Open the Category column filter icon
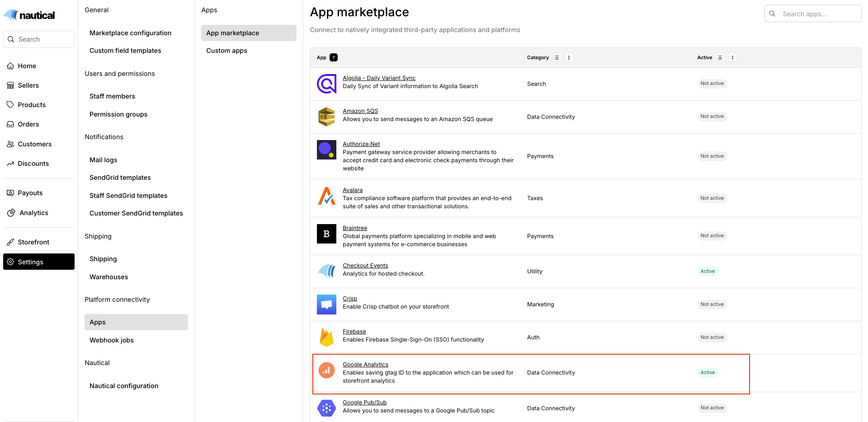The width and height of the screenshot is (868, 422). (x=557, y=57)
